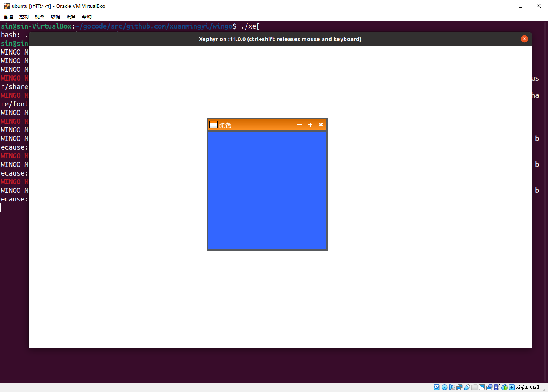548x392 pixels.
Task: Click the Xephyr on :11.0.0 title text
Action: pos(280,39)
